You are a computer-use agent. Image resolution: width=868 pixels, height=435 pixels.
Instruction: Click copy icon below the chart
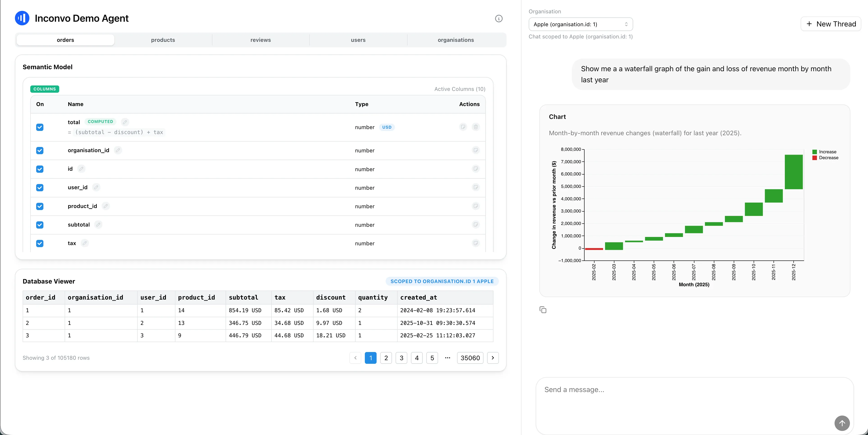point(543,310)
